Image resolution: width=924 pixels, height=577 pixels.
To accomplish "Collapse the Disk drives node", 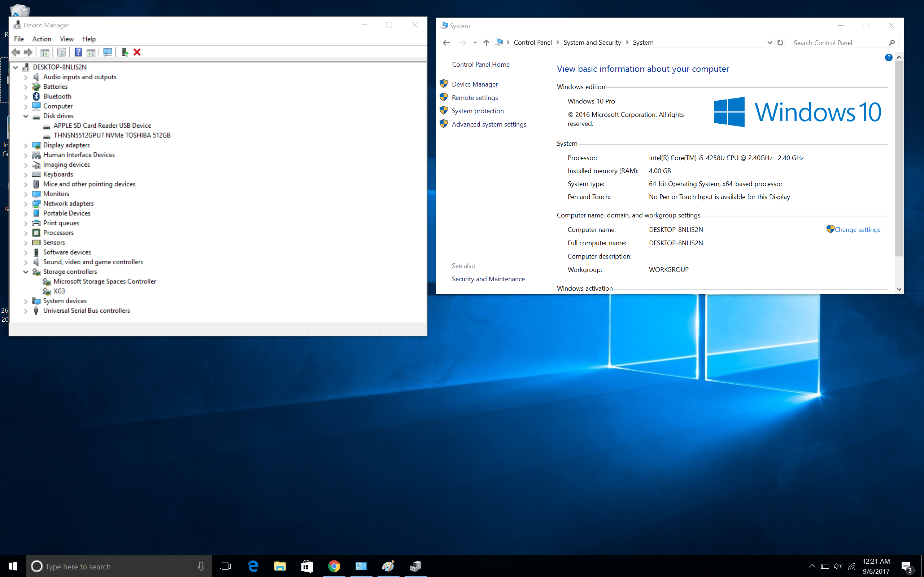I will pos(26,116).
